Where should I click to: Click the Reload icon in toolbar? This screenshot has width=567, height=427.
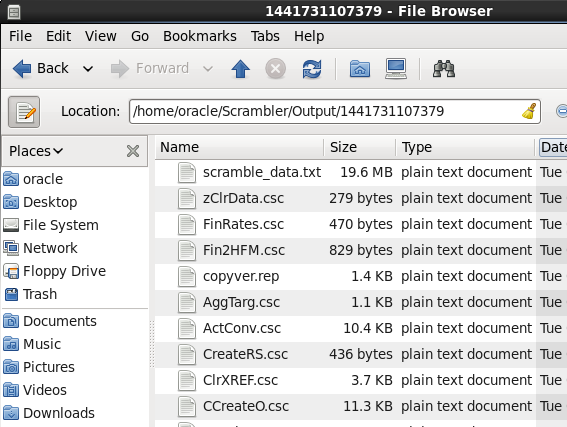point(312,69)
